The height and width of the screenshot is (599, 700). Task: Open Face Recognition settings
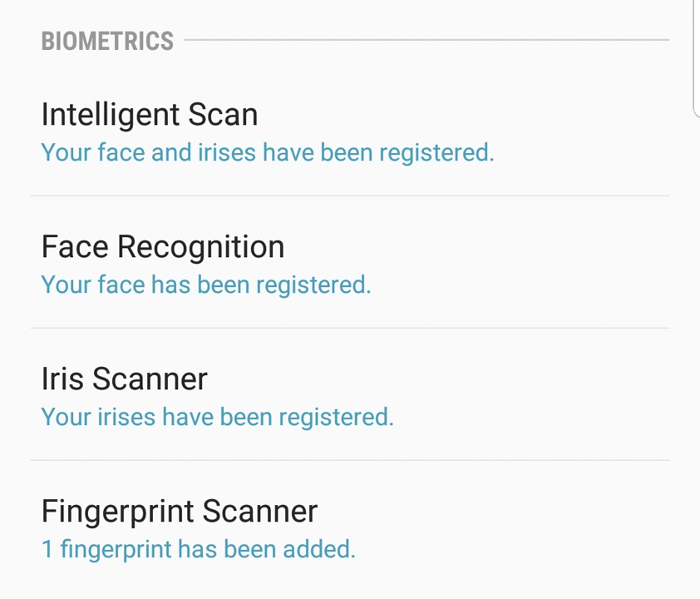point(350,262)
